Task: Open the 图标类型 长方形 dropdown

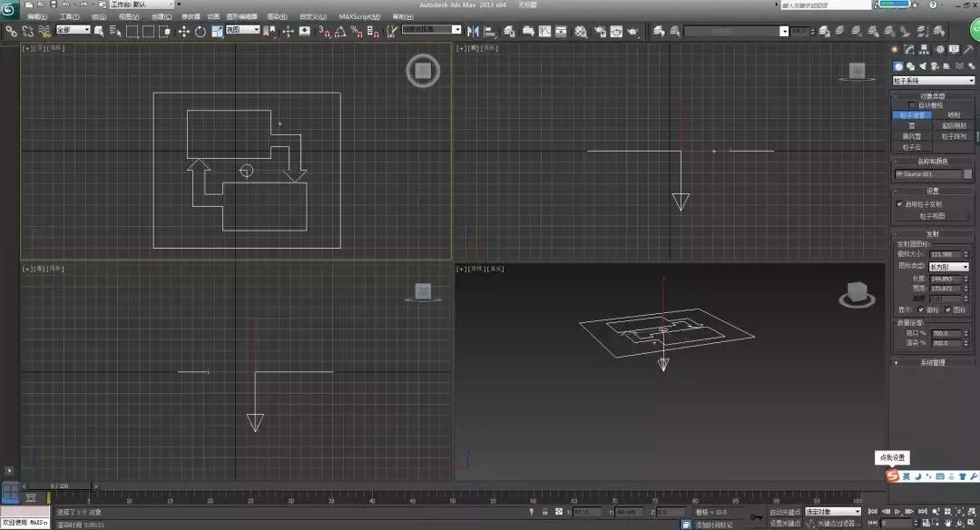Action: (x=949, y=267)
